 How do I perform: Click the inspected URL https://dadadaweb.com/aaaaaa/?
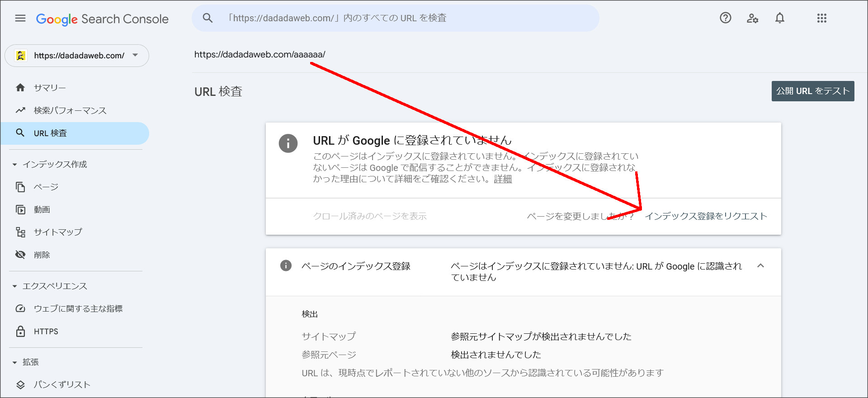pyautogui.click(x=260, y=54)
